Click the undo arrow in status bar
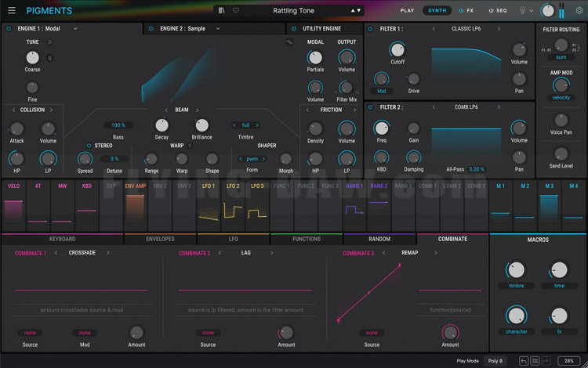Image resolution: width=588 pixels, height=368 pixels. tap(524, 361)
